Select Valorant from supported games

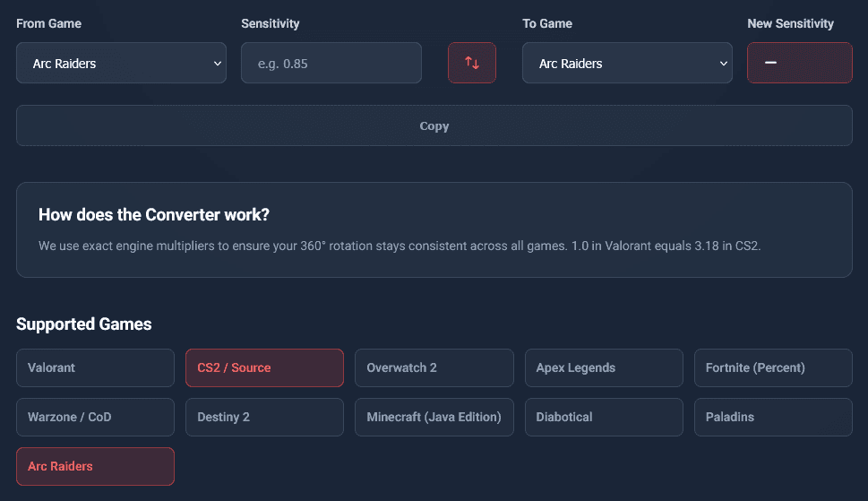point(95,367)
